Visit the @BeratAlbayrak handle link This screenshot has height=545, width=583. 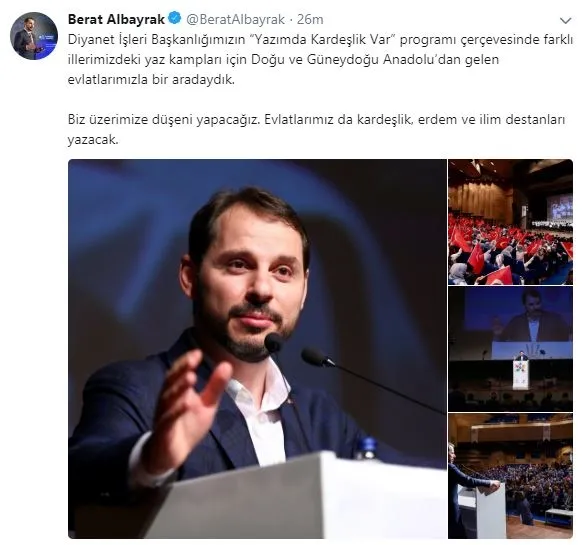pyautogui.click(x=235, y=19)
